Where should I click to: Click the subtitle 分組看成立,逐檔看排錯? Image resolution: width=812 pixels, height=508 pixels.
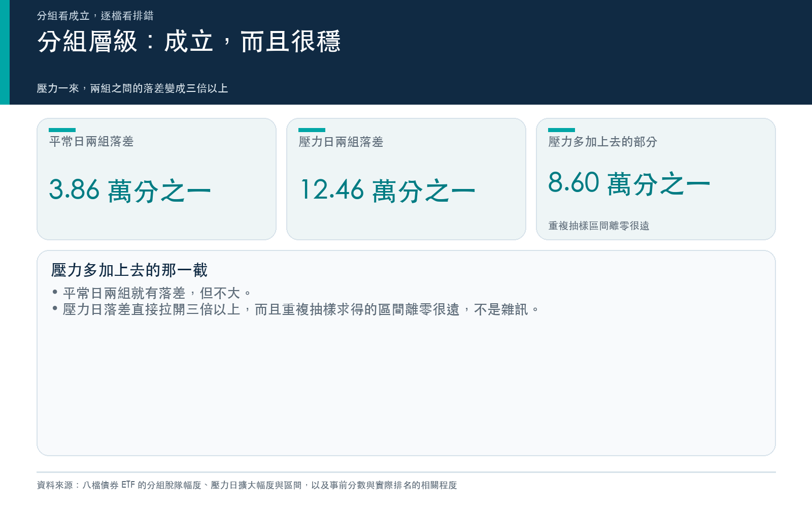tap(95, 16)
